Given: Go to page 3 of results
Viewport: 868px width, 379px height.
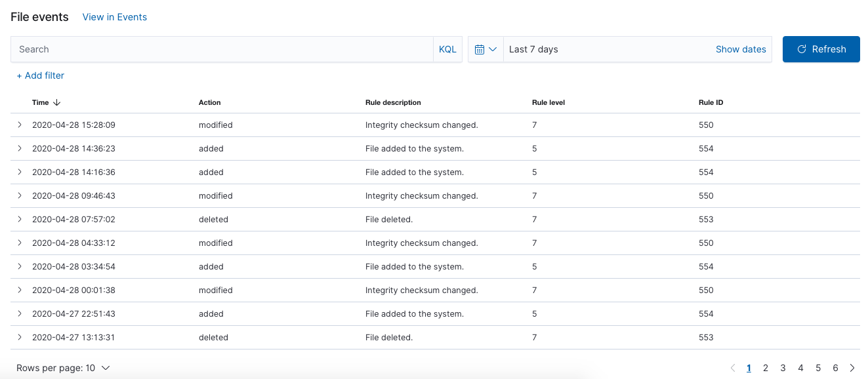Looking at the screenshot, I should point(783,369).
